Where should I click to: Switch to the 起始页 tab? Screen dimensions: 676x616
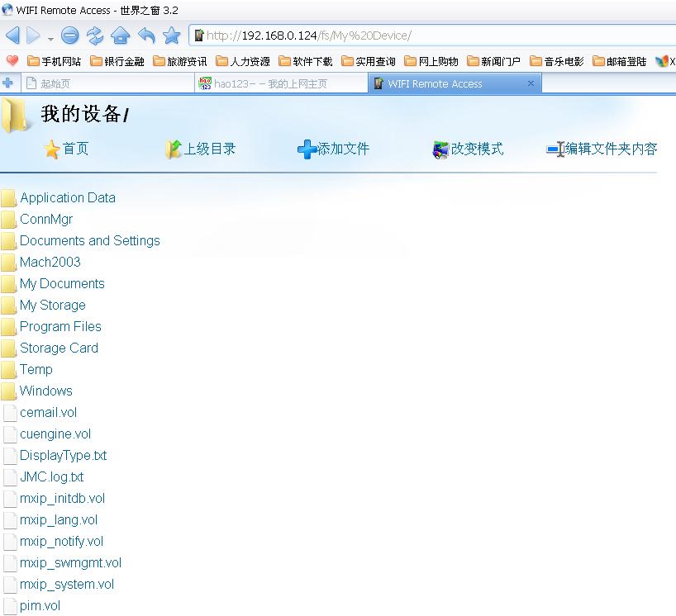(x=55, y=83)
